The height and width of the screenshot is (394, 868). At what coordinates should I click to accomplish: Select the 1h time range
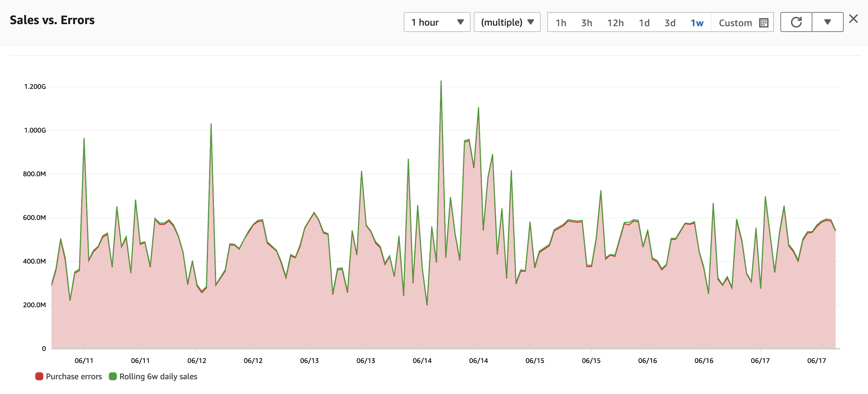tap(561, 23)
